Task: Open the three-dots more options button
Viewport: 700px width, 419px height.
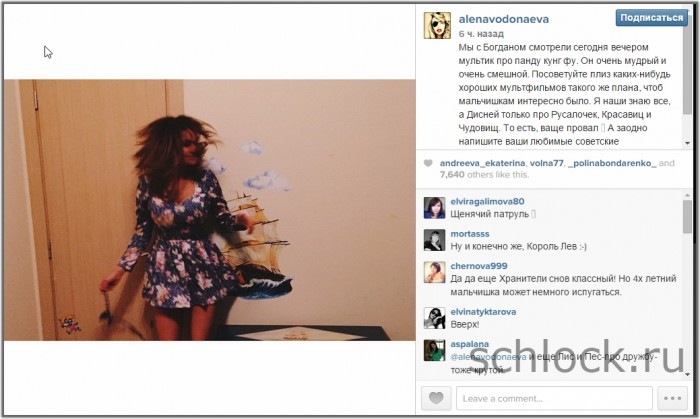Action: (x=672, y=398)
